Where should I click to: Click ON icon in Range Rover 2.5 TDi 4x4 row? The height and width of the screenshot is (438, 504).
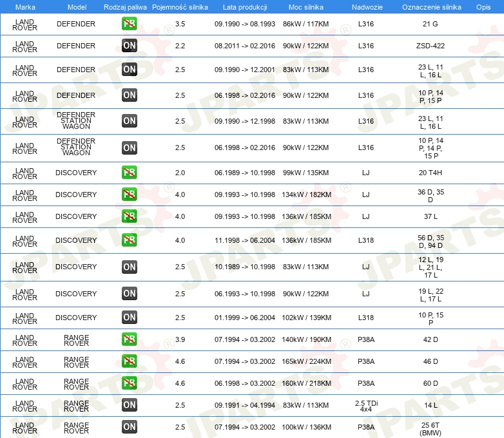tap(129, 405)
